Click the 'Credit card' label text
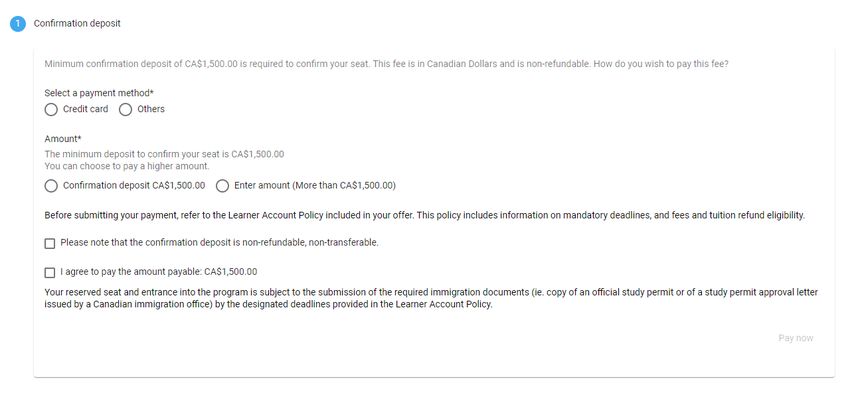The image size is (850, 393). point(86,109)
